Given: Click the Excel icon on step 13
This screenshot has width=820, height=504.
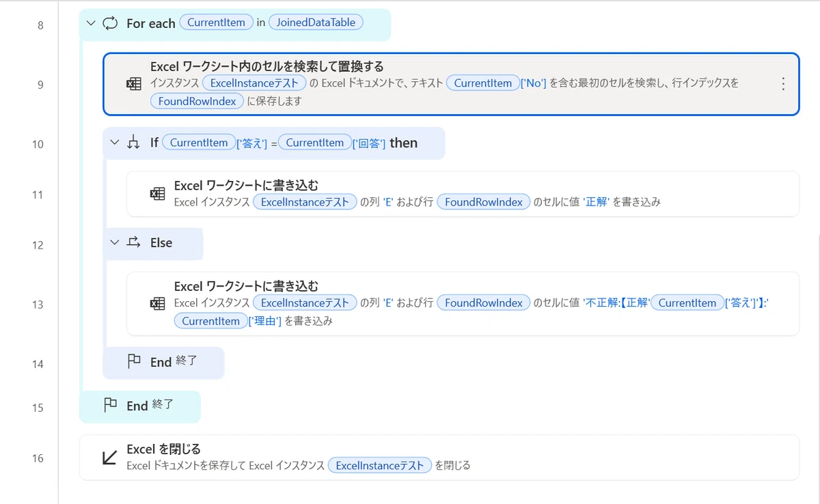Looking at the screenshot, I should (158, 304).
